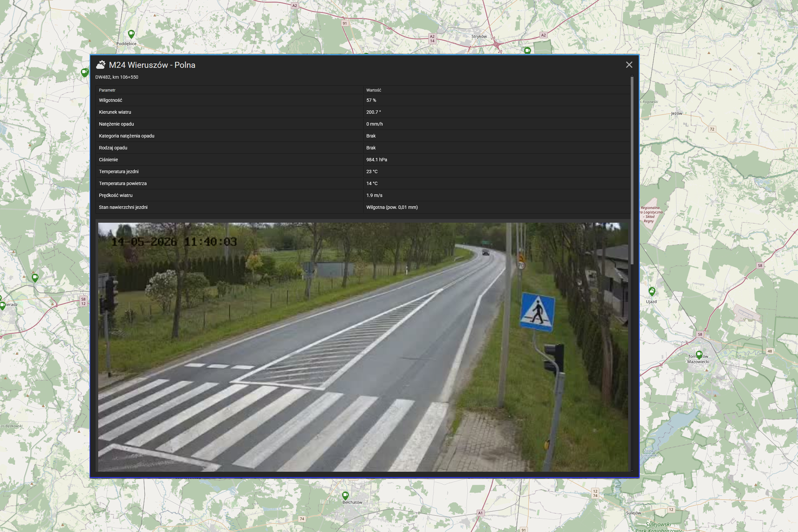Select the Kategoria natężenia opadu label
Image resolution: width=798 pixels, height=532 pixels.
(x=126, y=136)
